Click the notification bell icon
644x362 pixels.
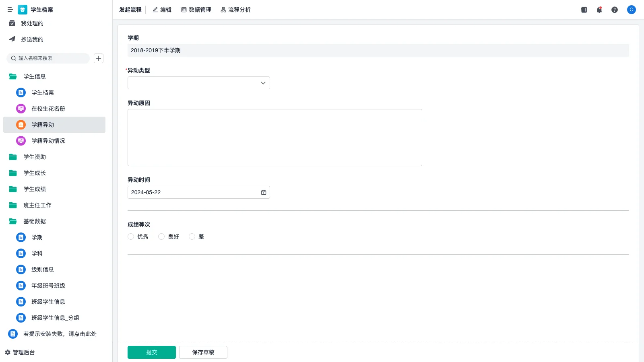(599, 10)
